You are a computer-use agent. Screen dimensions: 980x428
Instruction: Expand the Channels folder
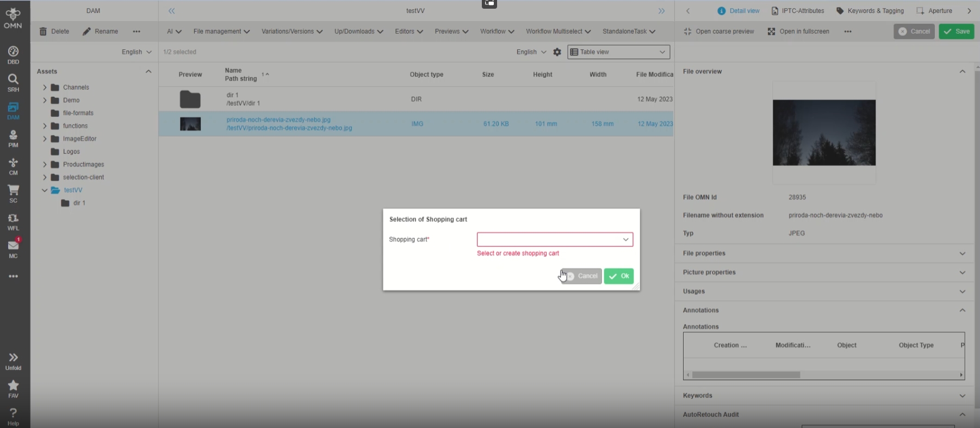click(x=45, y=88)
